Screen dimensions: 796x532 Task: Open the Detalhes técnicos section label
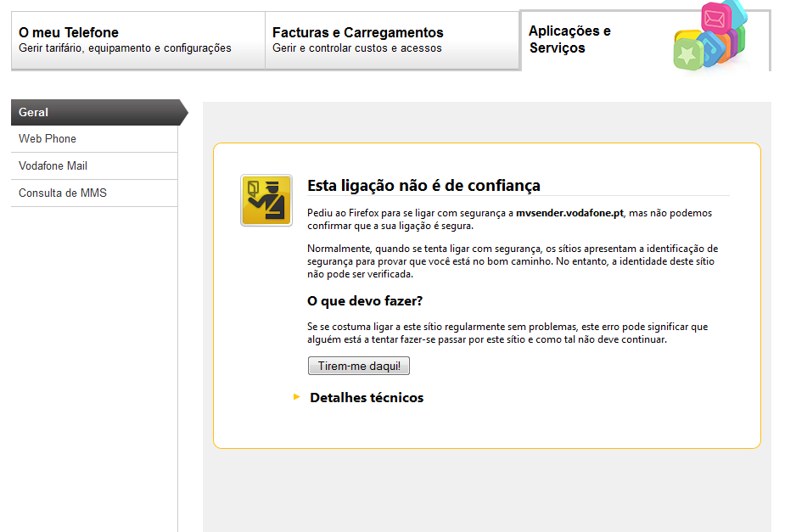pyautogui.click(x=367, y=398)
